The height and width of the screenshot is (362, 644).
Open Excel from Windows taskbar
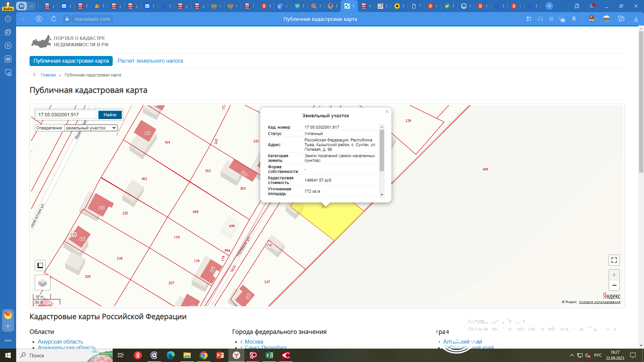(269, 355)
